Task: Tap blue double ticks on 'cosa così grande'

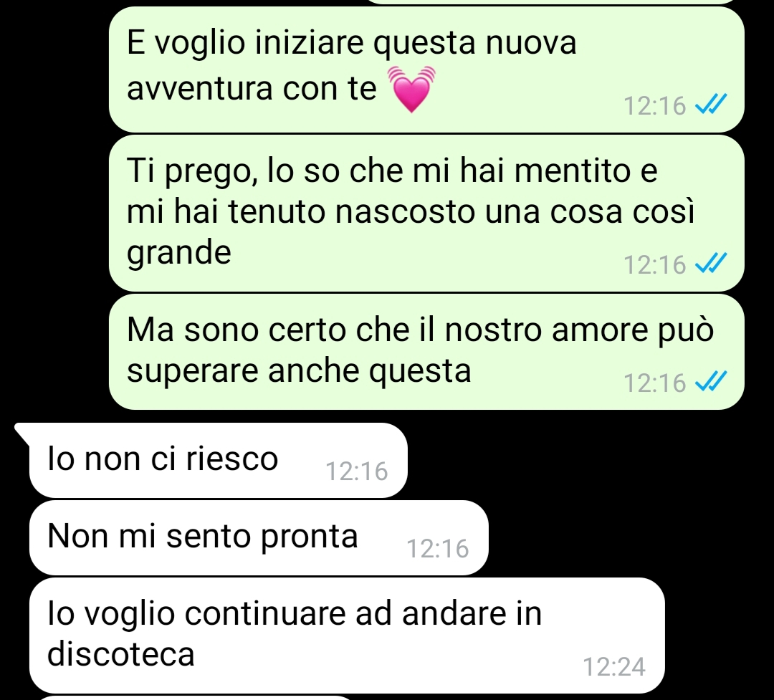Action: pos(710,263)
